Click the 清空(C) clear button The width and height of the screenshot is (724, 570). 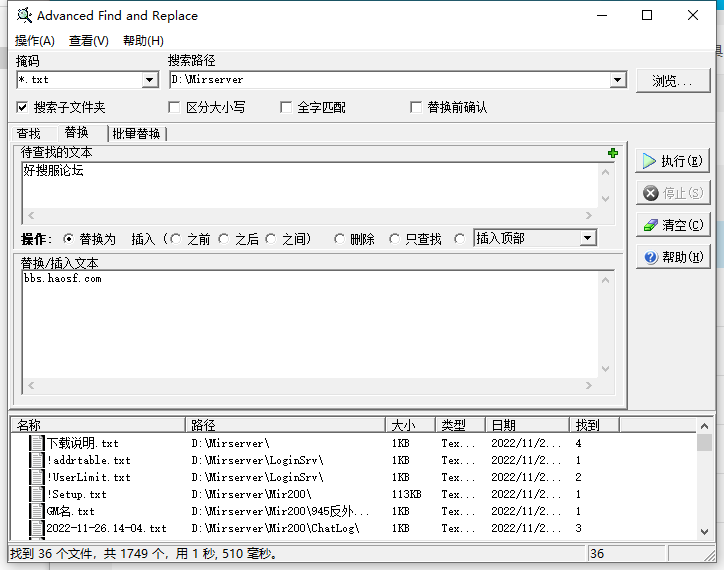(x=673, y=225)
